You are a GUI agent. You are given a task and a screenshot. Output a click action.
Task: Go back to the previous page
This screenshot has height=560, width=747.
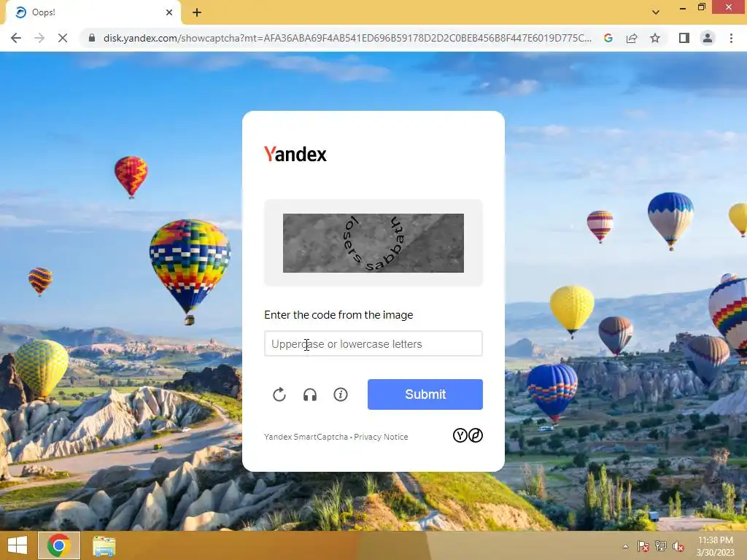click(16, 38)
